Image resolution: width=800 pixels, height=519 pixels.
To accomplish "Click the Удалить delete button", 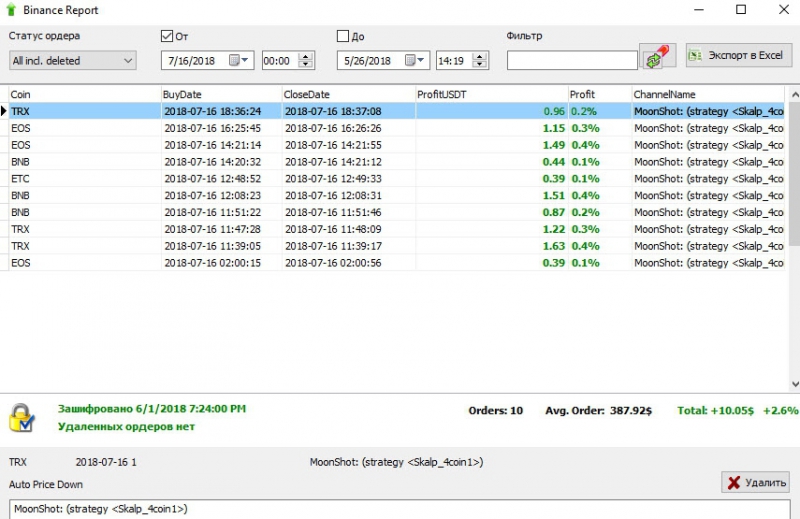I will [756, 482].
